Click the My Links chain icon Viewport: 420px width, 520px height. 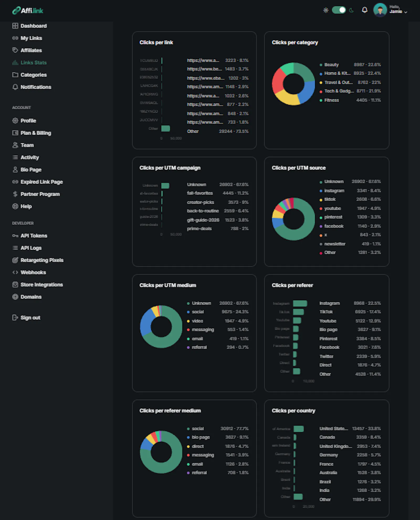click(x=15, y=38)
